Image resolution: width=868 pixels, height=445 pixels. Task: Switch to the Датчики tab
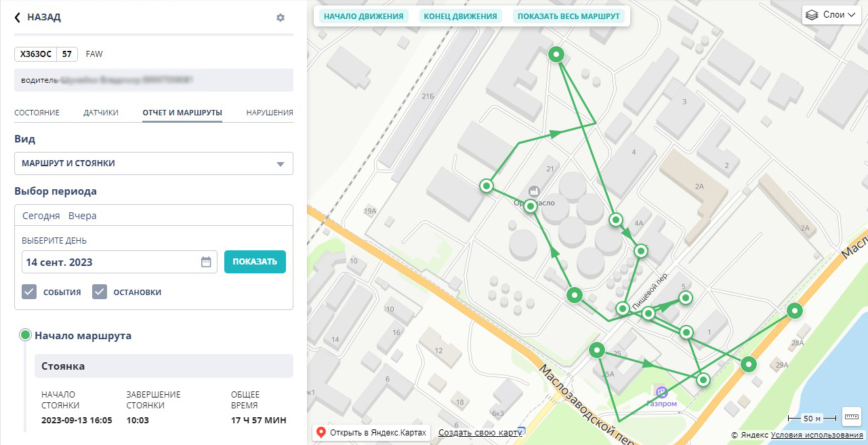tap(101, 113)
